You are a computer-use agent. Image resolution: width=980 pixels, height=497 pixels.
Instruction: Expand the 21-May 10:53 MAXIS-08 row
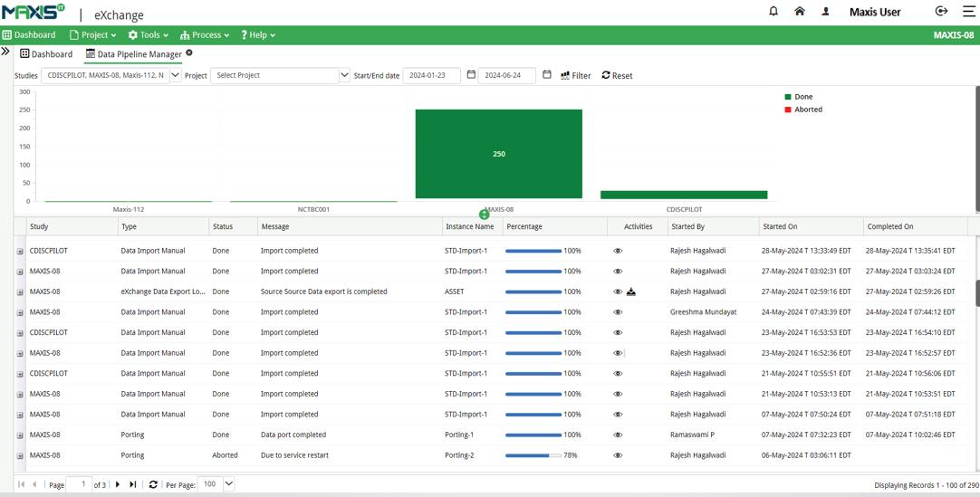[x=20, y=395]
